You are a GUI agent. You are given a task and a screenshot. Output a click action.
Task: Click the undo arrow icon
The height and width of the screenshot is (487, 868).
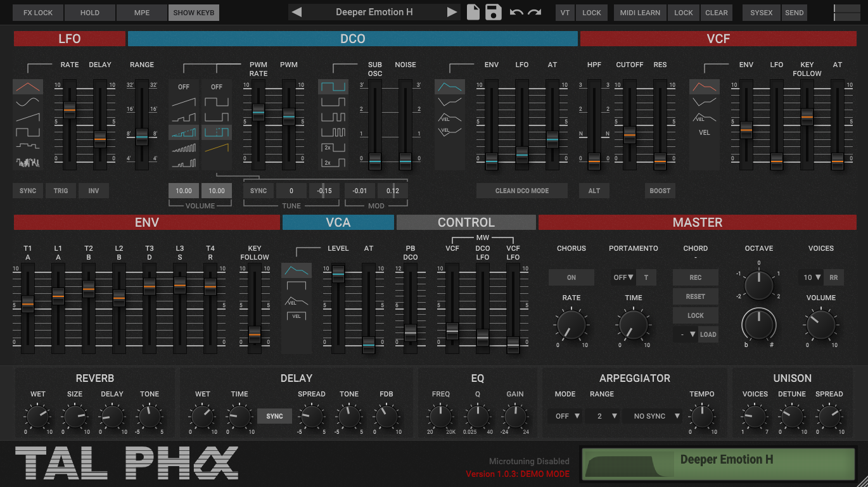coord(516,12)
